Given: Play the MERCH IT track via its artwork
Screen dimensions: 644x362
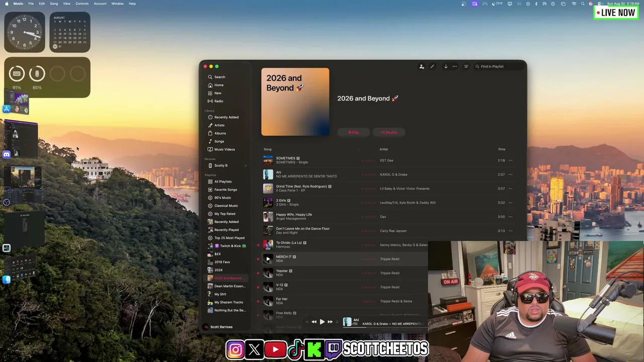Looking at the screenshot, I should [x=268, y=259].
